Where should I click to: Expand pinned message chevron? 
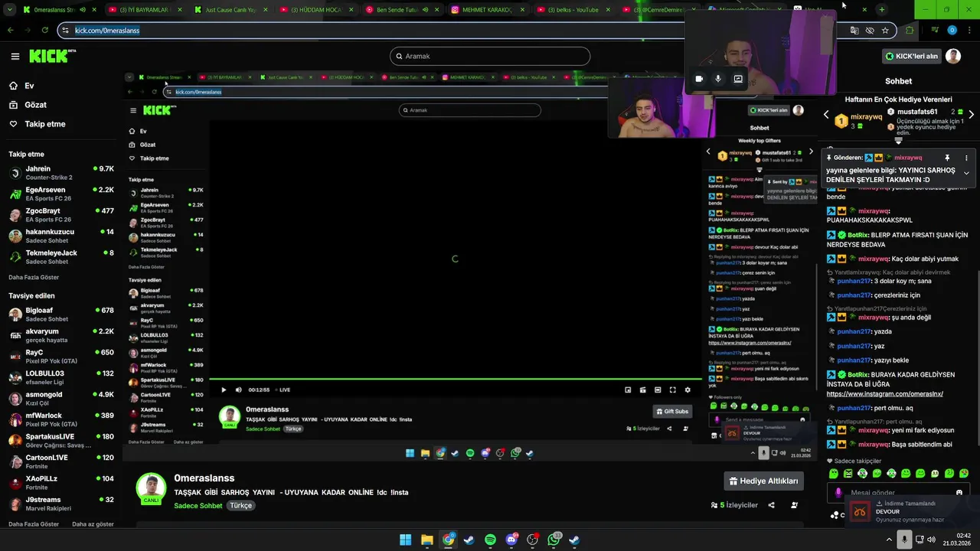(x=966, y=173)
